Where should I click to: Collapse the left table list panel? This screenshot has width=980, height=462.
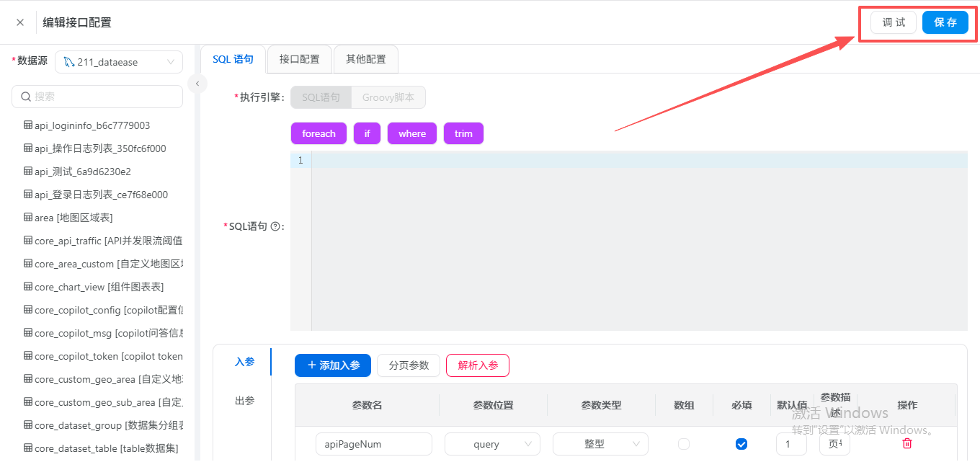tap(197, 84)
